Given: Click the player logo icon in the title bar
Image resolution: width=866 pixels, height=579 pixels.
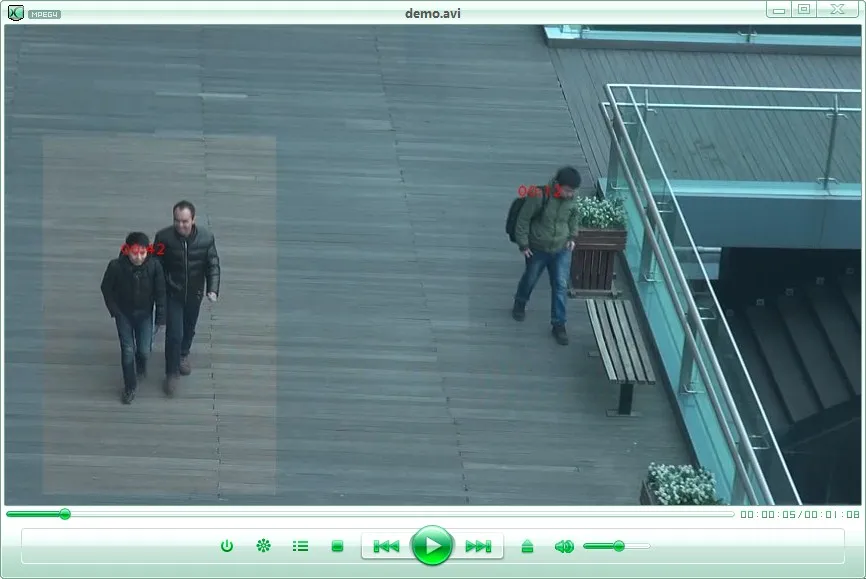Looking at the screenshot, I should (15, 12).
